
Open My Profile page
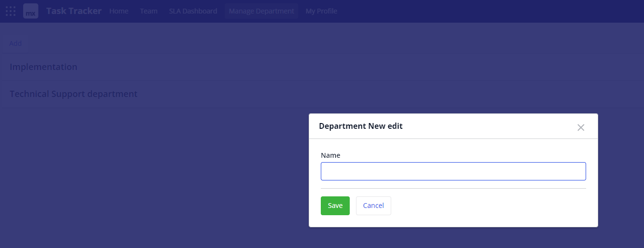[x=321, y=11]
